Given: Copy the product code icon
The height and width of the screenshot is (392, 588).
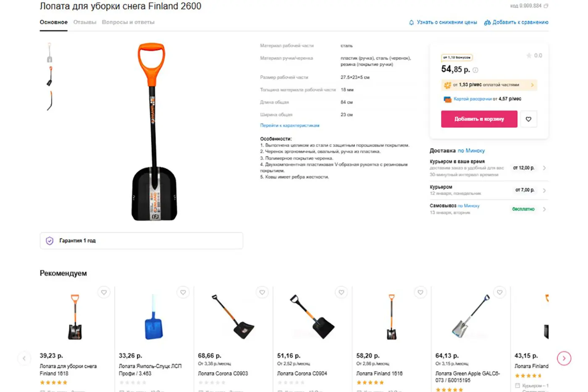Looking at the screenshot, I should coord(546,6).
